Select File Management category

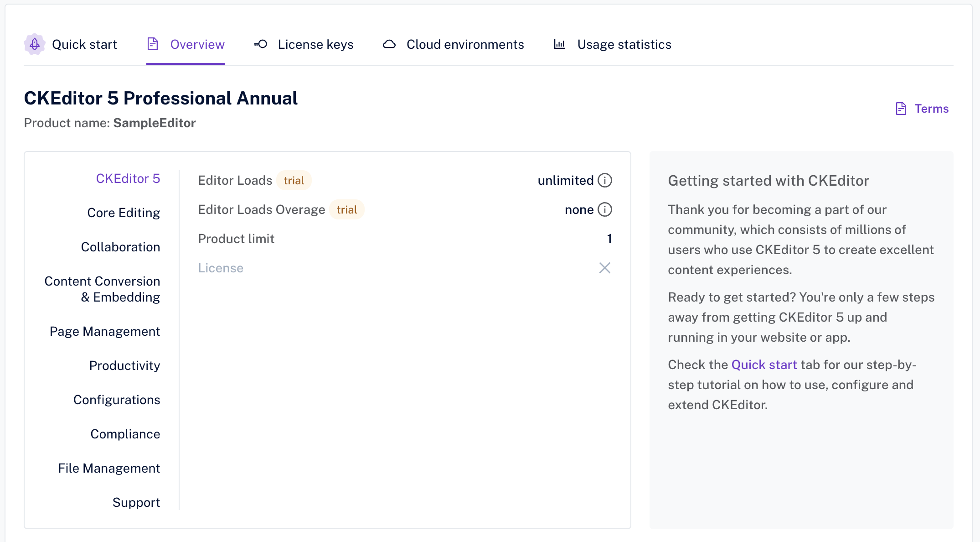(109, 468)
